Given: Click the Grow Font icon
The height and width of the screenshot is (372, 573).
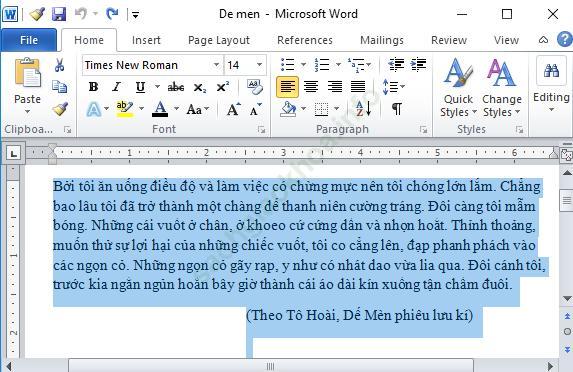Looking at the screenshot, I should pos(233,109).
